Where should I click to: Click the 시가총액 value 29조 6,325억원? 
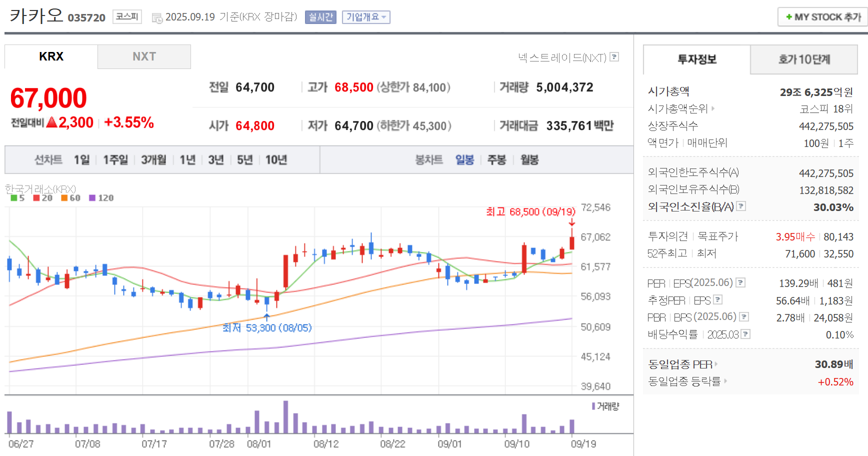pos(816,92)
